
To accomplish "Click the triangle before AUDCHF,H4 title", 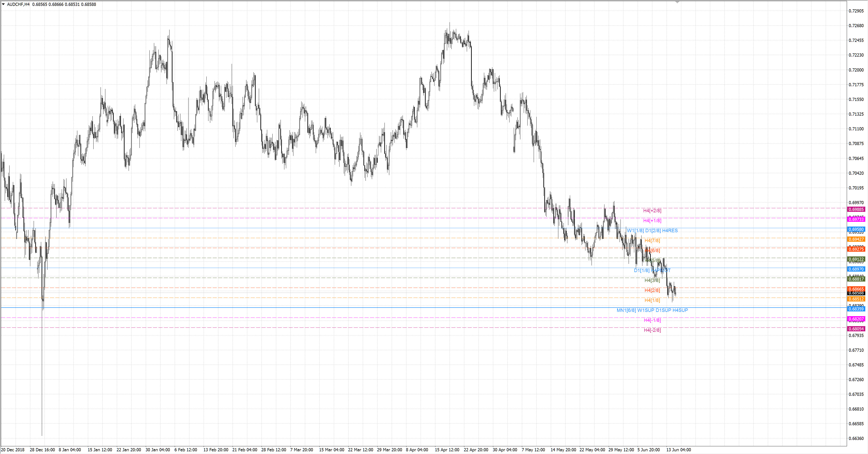I will point(3,4).
